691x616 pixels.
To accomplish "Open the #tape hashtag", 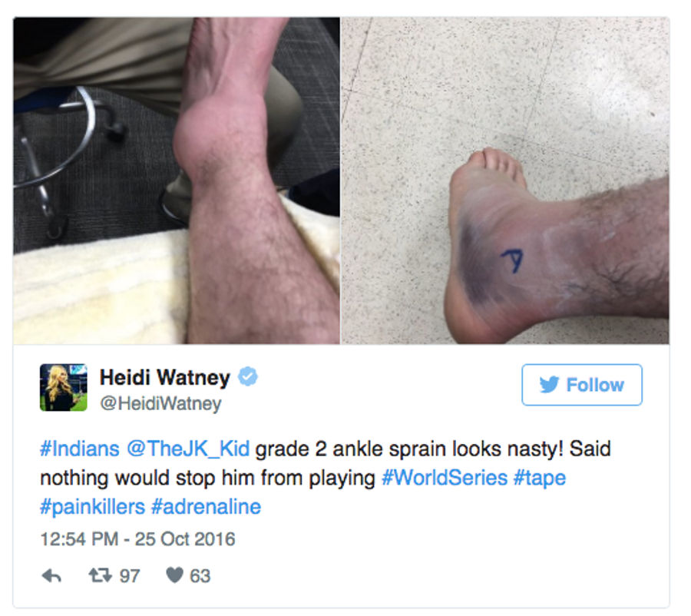I will point(540,479).
